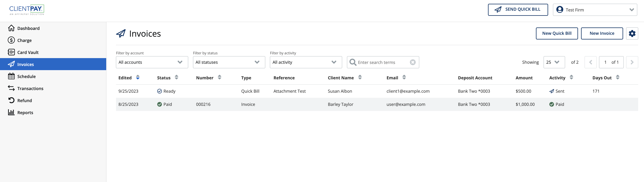Open the rows-per-page 25 dropdown

[554, 62]
